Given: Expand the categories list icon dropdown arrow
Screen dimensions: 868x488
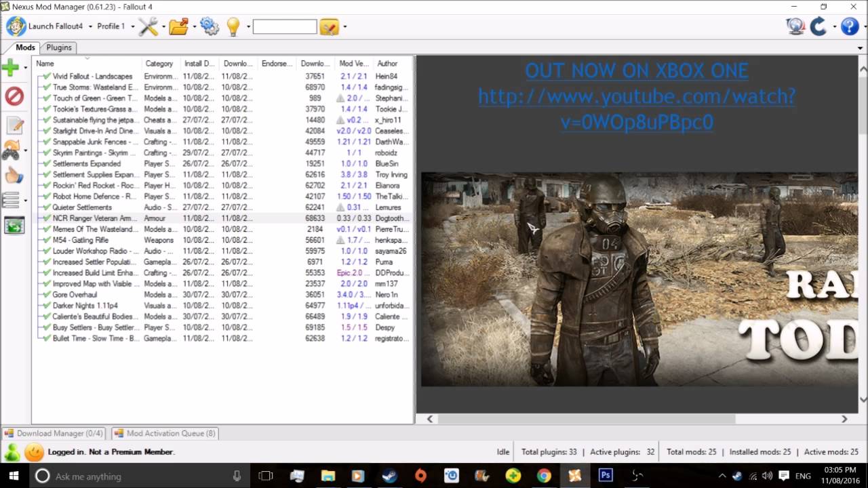Looking at the screenshot, I should pyautogui.click(x=25, y=201).
